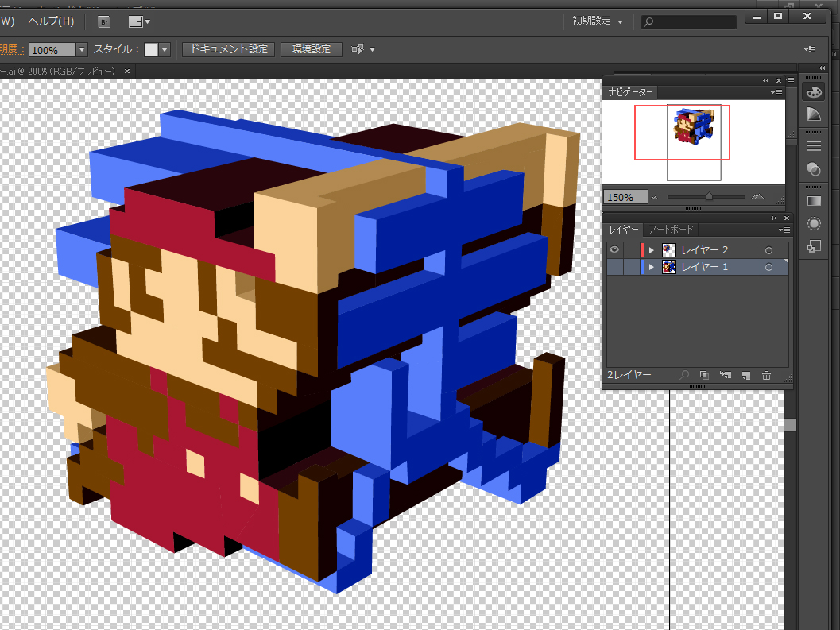Expand the panel dock with double arrows
840x630 pixels.
(823, 68)
